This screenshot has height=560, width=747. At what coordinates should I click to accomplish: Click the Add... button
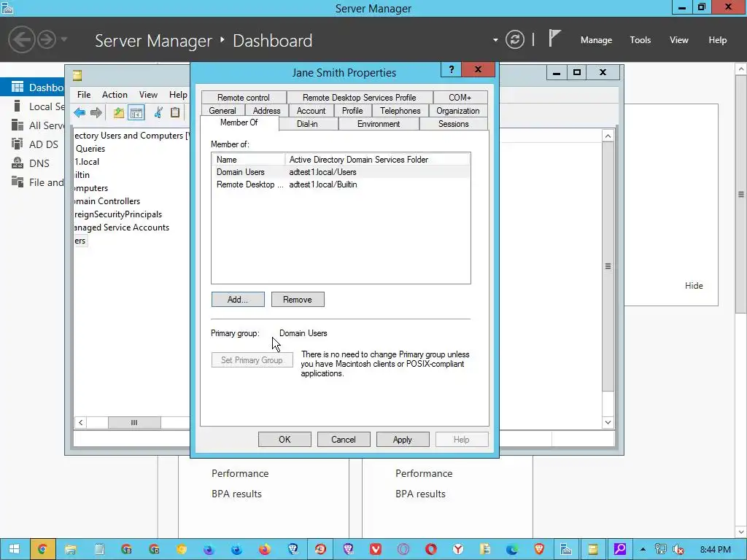tap(238, 300)
